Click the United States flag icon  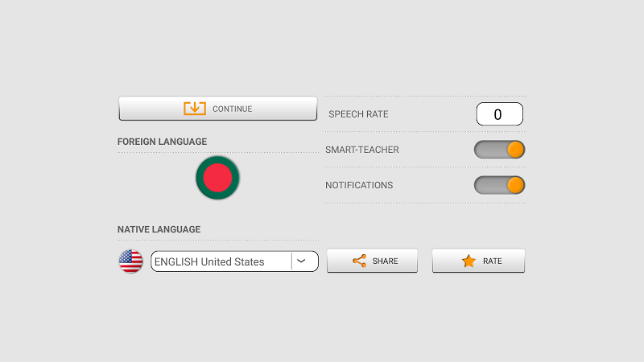[130, 261]
